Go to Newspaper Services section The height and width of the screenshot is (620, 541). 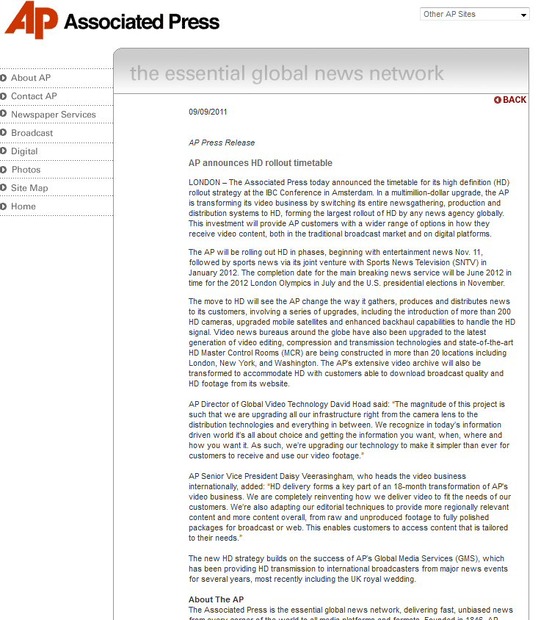tap(53, 115)
